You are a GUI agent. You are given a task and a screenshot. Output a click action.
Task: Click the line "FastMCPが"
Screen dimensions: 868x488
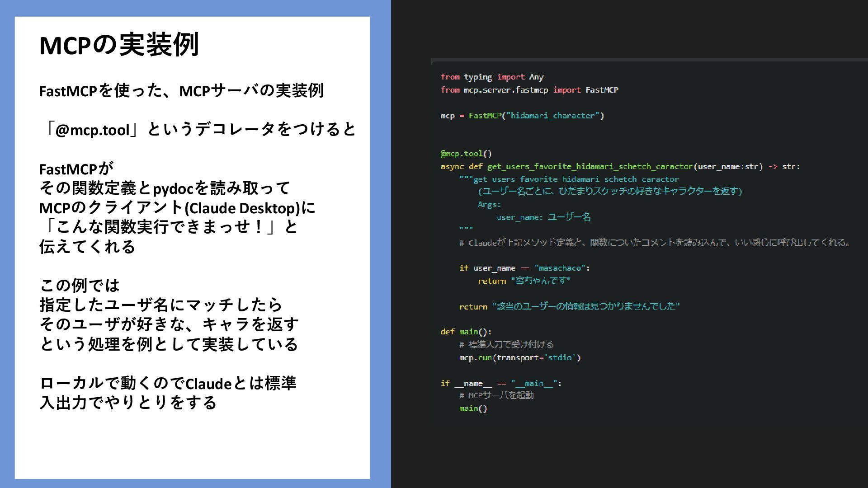tap(76, 169)
